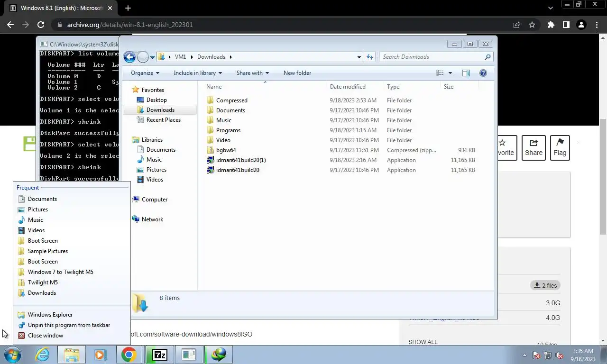Toggle Chrome side panel icon
607x364 pixels.
click(x=566, y=25)
